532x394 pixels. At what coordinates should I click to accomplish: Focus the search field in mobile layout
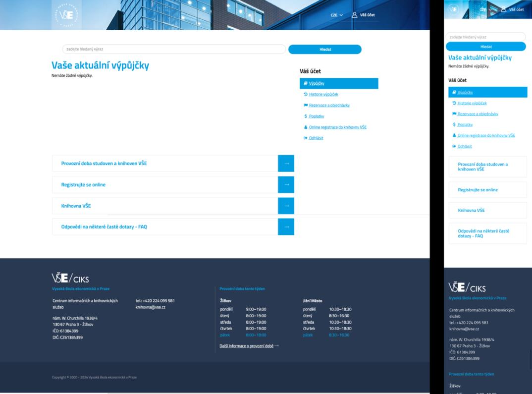coord(486,37)
